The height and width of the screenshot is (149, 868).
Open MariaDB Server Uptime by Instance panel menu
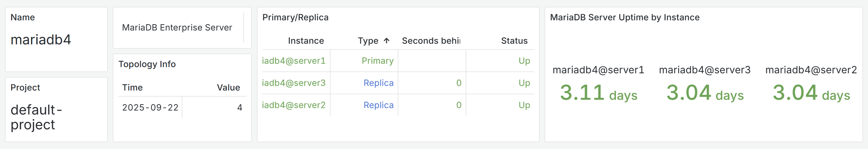[625, 18]
